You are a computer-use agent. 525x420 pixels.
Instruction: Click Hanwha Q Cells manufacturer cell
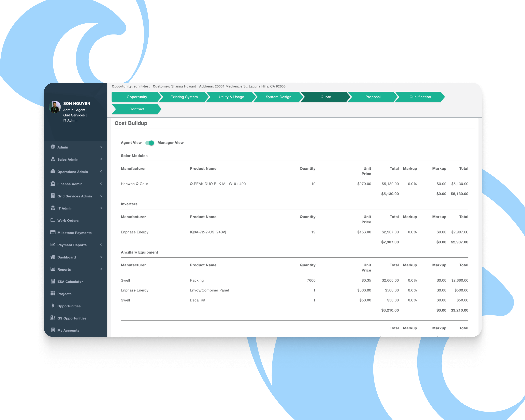pos(134,184)
